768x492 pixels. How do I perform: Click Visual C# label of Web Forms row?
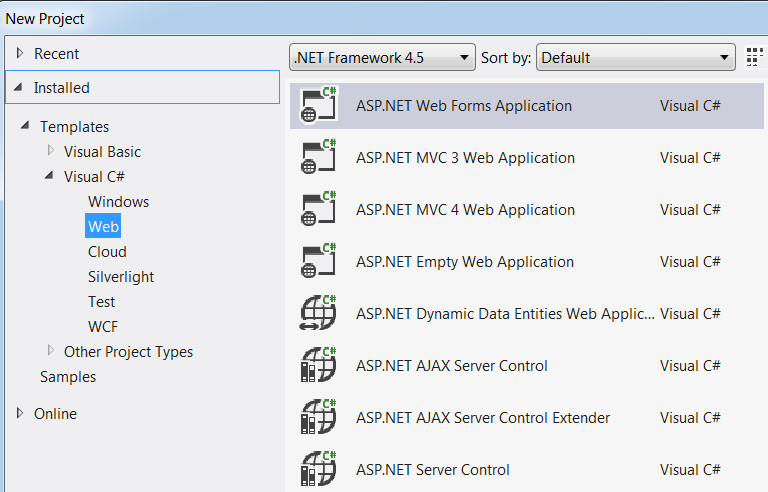pos(690,105)
